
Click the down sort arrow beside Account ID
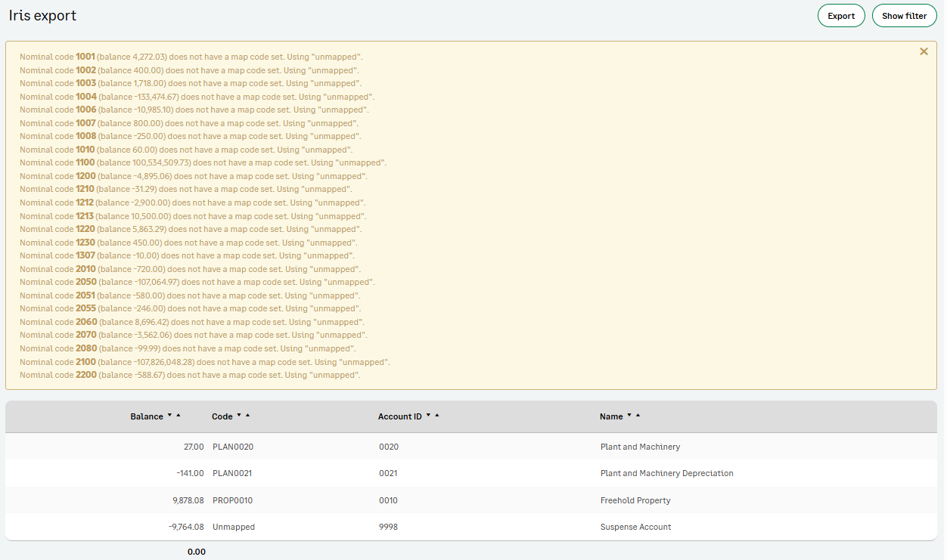(x=428, y=415)
